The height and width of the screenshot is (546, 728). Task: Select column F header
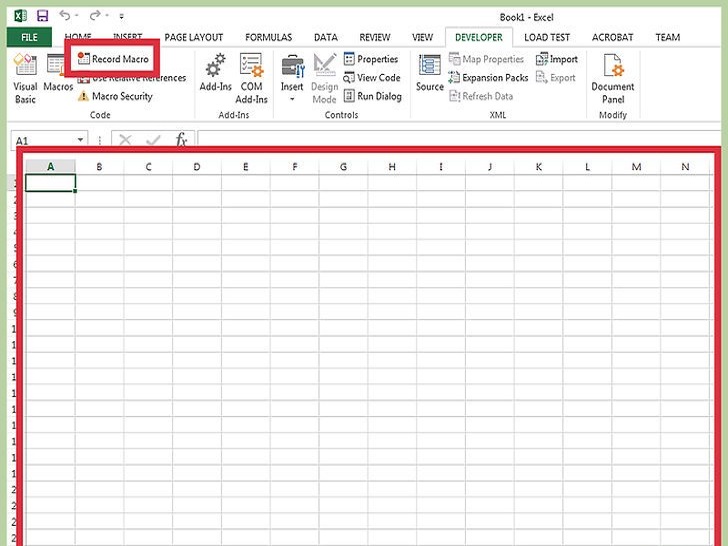pyautogui.click(x=294, y=167)
